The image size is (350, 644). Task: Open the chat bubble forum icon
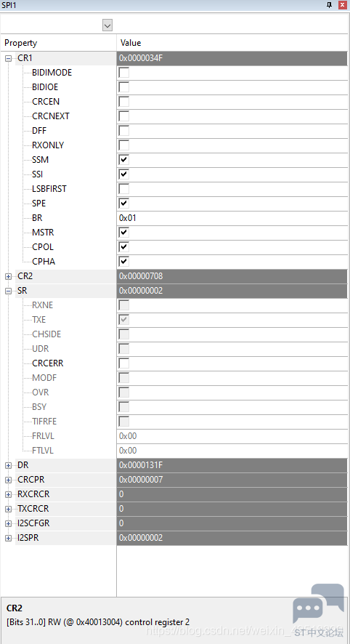[x=318, y=604]
